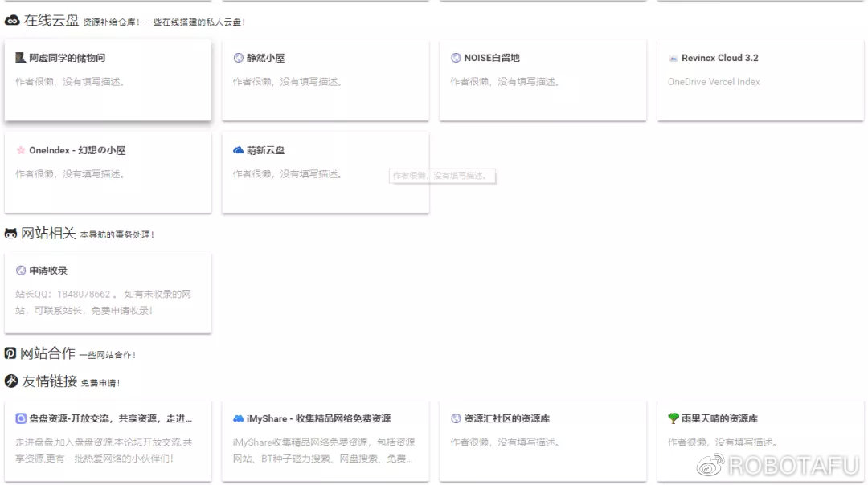Click the 网站合作 section heading
The height and width of the screenshot is (485, 868).
[x=47, y=353]
